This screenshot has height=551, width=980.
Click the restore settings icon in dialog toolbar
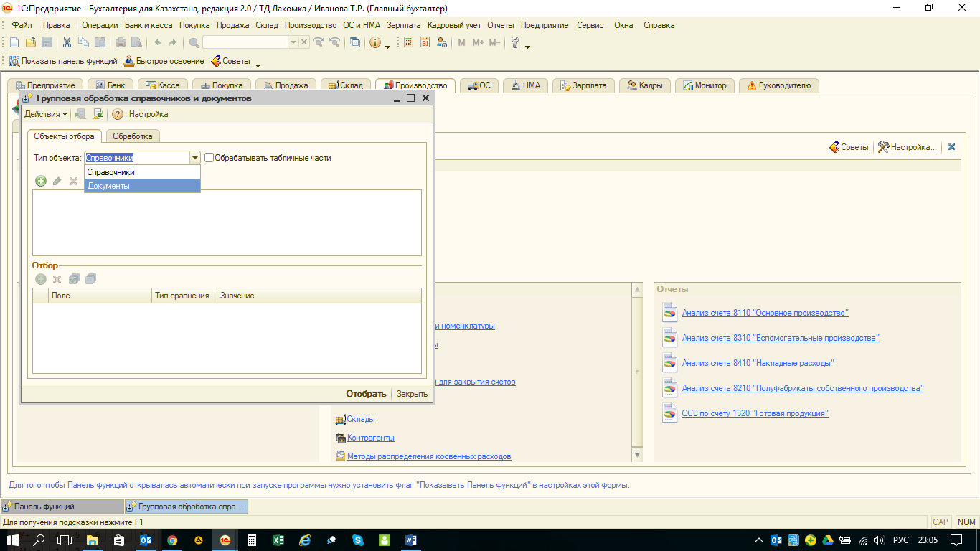click(98, 114)
